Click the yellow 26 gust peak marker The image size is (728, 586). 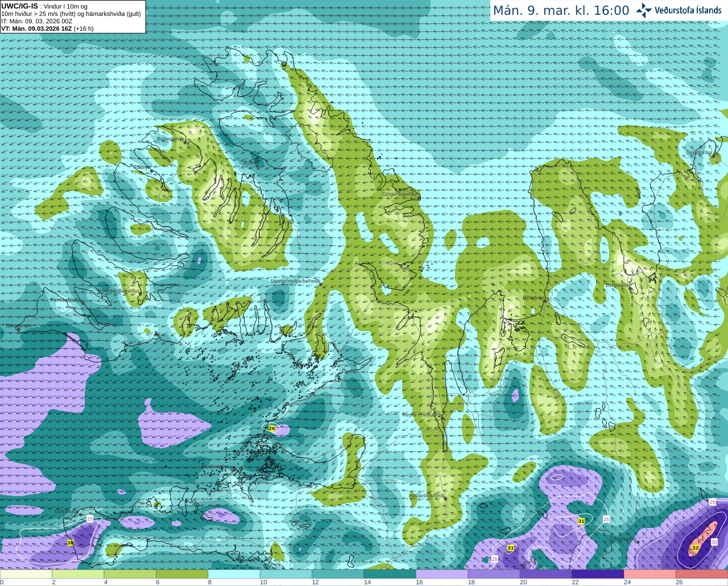click(x=272, y=428)
